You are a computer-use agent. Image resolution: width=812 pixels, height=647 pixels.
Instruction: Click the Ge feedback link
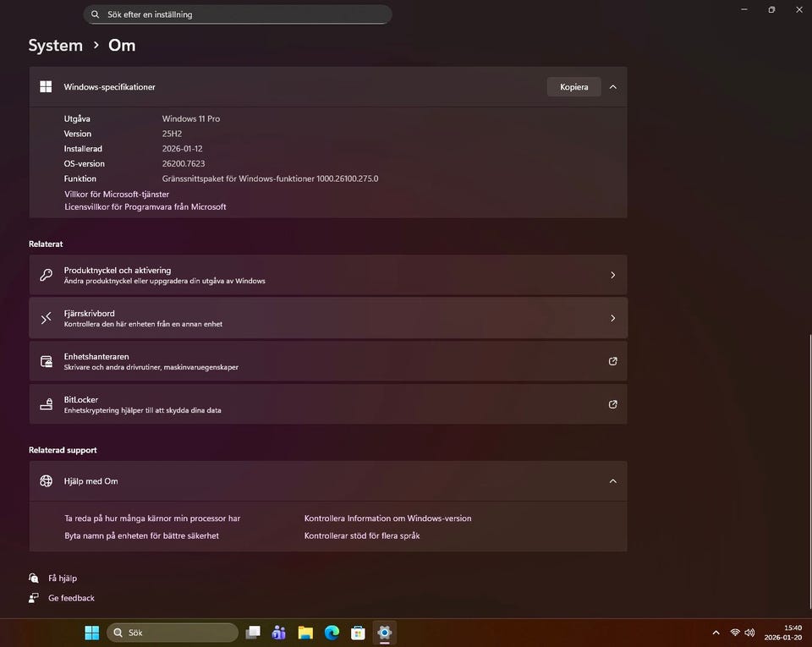(x=71, y=598)
